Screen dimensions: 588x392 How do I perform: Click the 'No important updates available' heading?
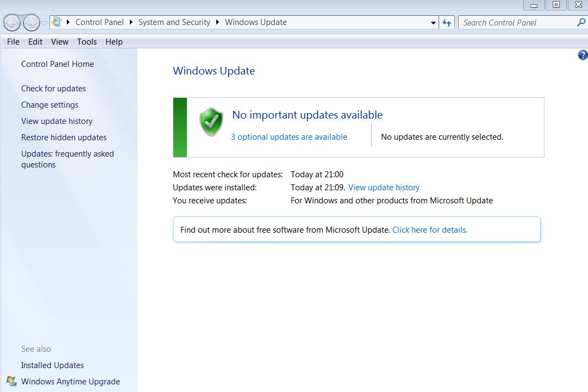(x=307, y=115)
